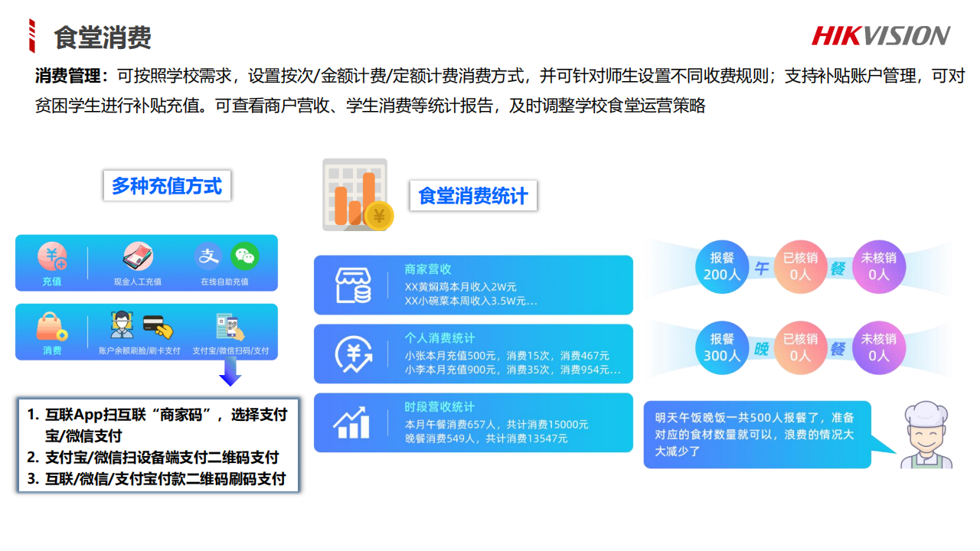Click the HIKVISION logo
980x551 pixels.
tap(881, 36)
